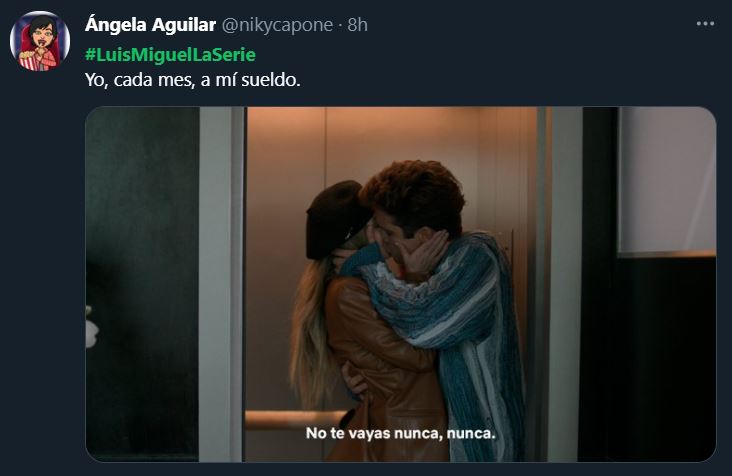Click the dark elevator door at image left
732x476 pixels.
pos(142,284)
